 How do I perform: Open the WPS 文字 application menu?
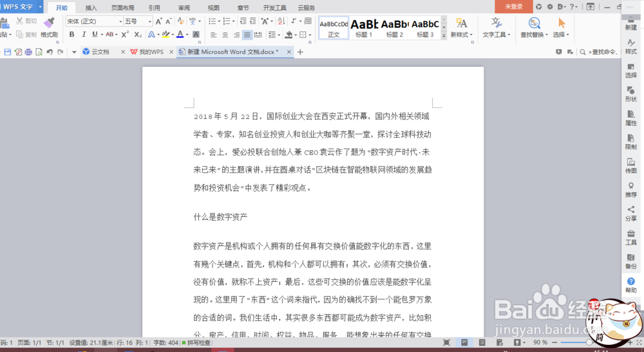21,6
